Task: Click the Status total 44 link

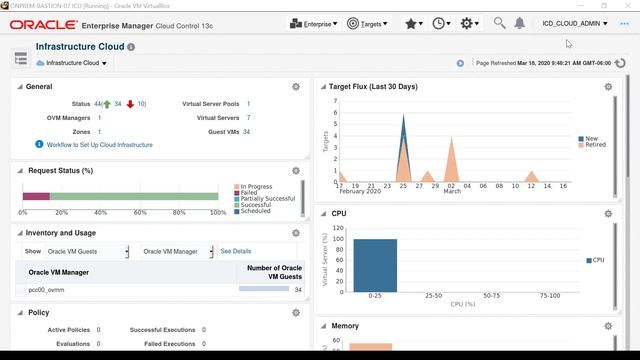Action: tap(97, 104)
